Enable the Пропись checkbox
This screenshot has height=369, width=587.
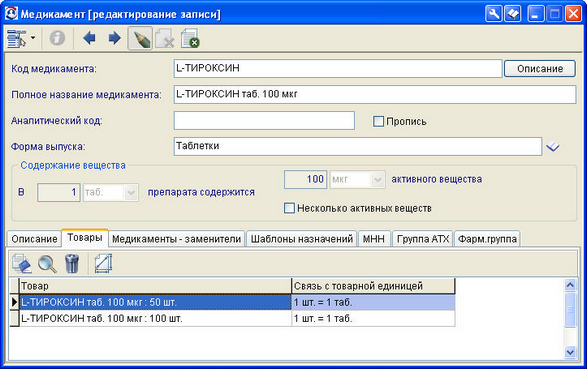pos(378,121)
